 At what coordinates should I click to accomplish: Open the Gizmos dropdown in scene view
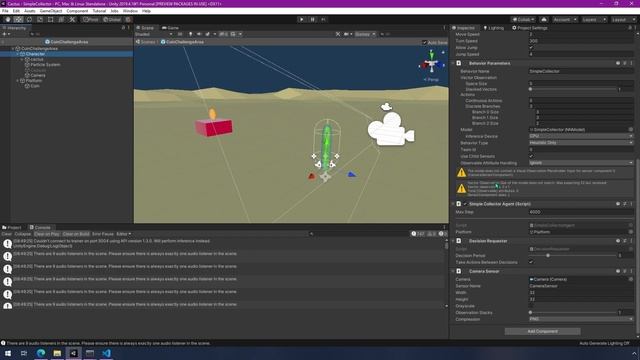click(x=365, y=34)
